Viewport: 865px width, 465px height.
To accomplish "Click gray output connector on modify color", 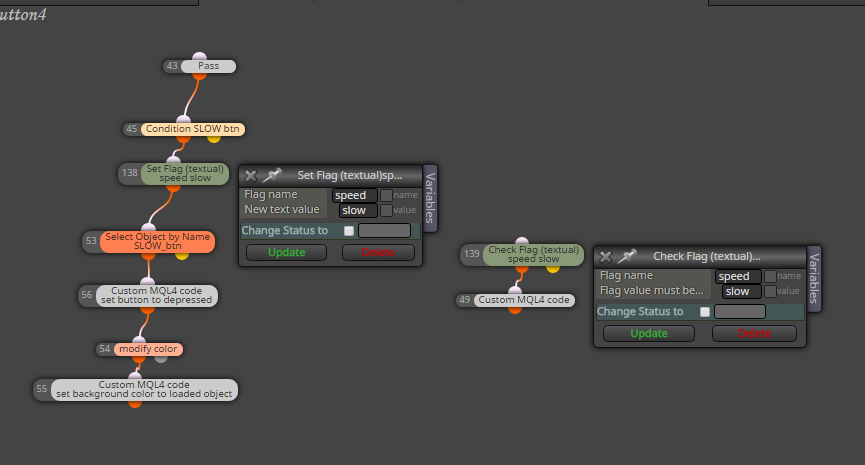I will pos(161,359).
